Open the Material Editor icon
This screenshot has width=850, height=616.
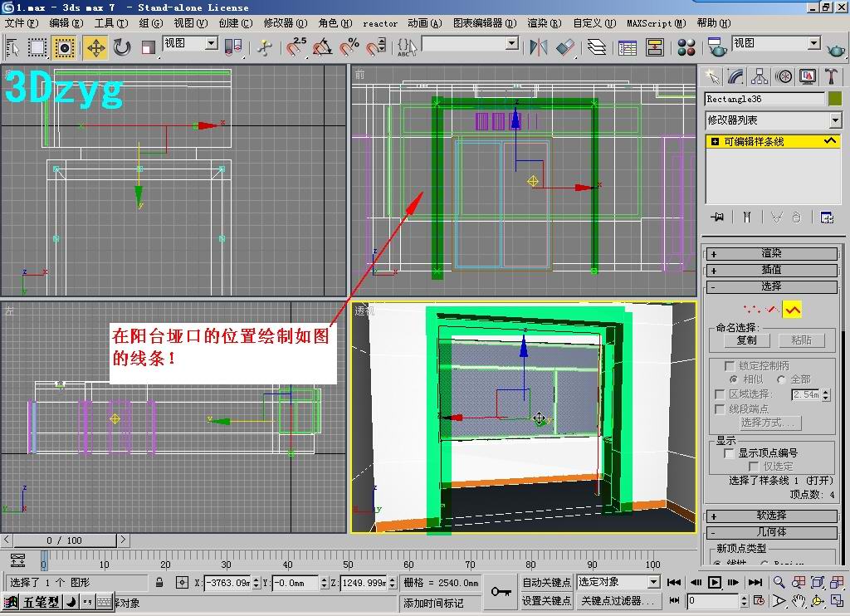tap(686, 47)
